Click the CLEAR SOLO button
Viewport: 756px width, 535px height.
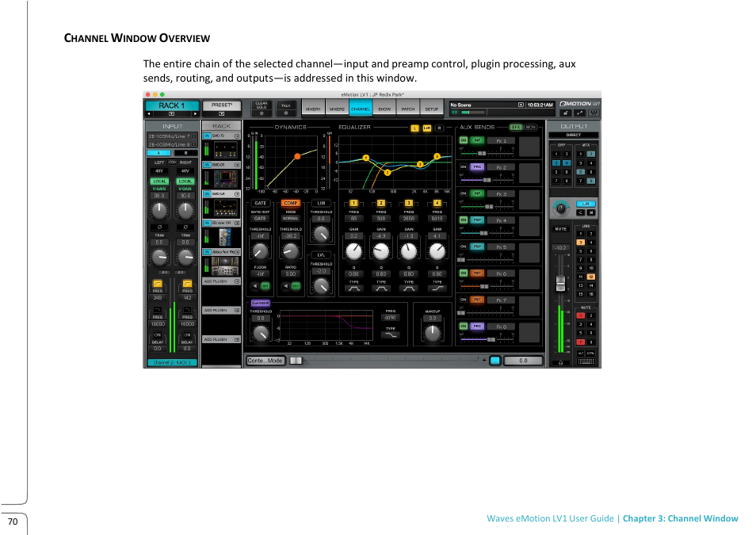pos(262,108)
